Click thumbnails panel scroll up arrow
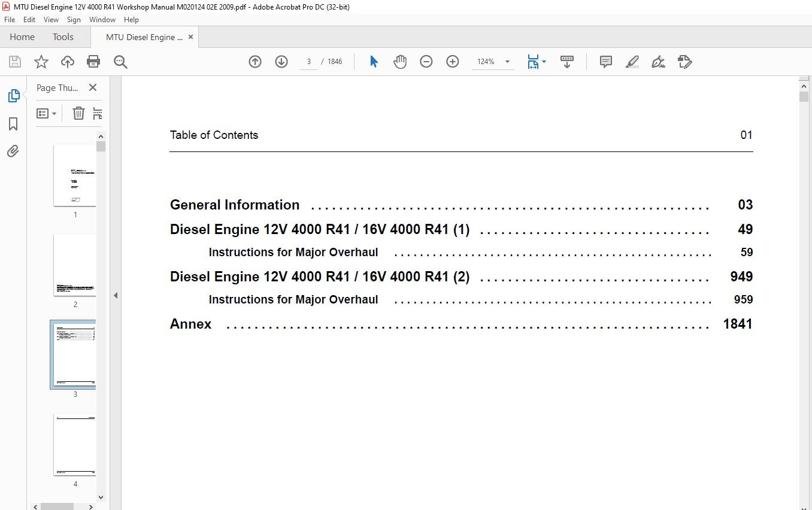 click(101, 136)
